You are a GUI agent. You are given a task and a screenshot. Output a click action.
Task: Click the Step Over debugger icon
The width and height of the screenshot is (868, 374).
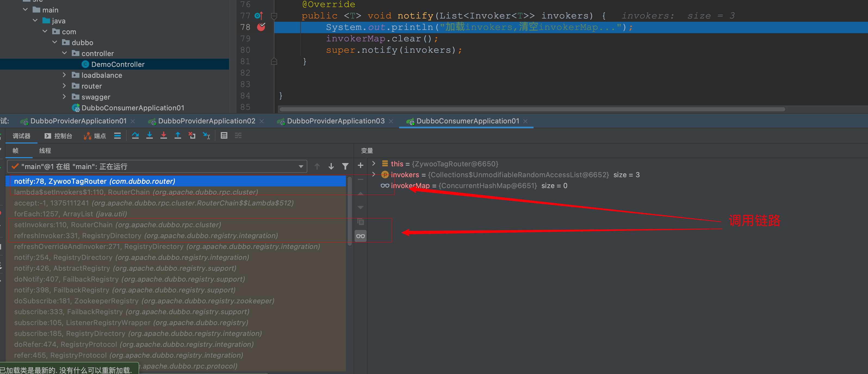(135, 135)
